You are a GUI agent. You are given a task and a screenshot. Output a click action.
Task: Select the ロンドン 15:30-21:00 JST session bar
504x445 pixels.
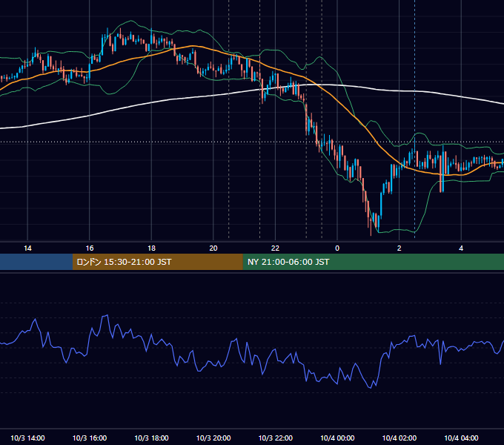(x=157, y=262)
